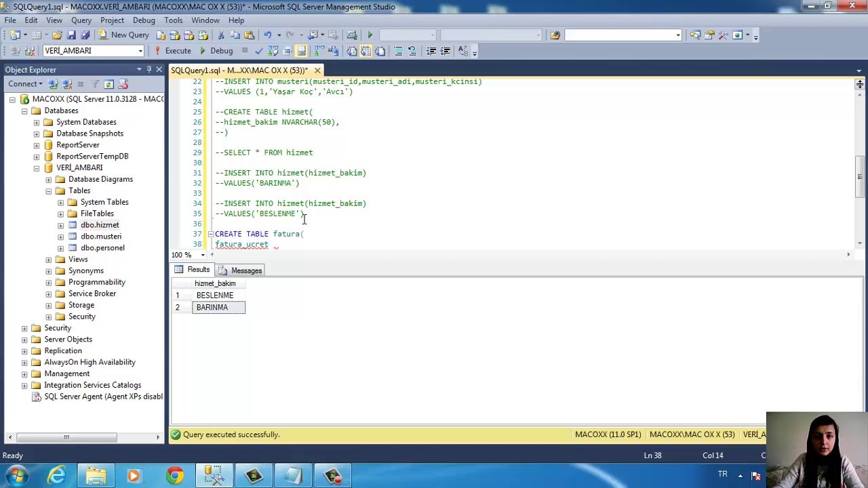
Task: Switch to the Results tab
Action: pyautogui.click(x=193, y=270)
